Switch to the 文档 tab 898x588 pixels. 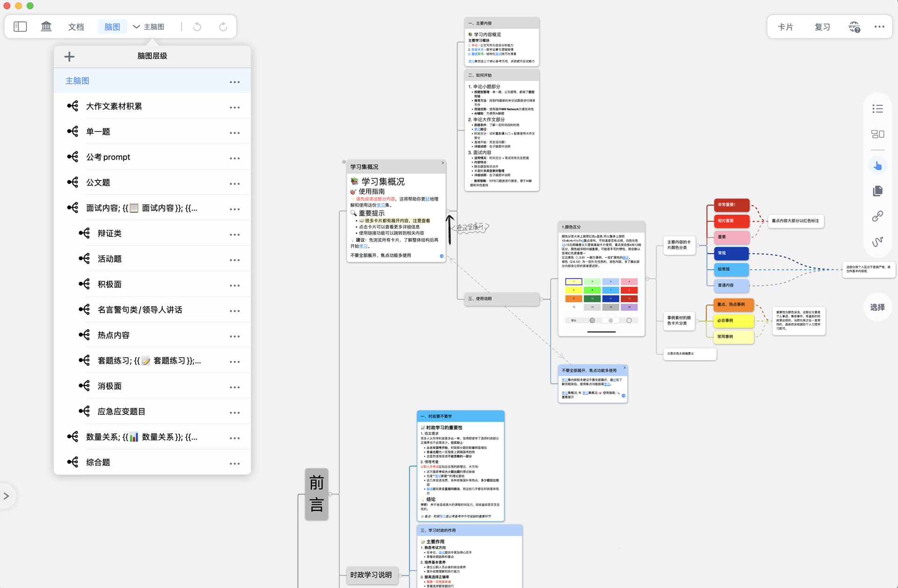pyautogui.click(x=76, y=27)
